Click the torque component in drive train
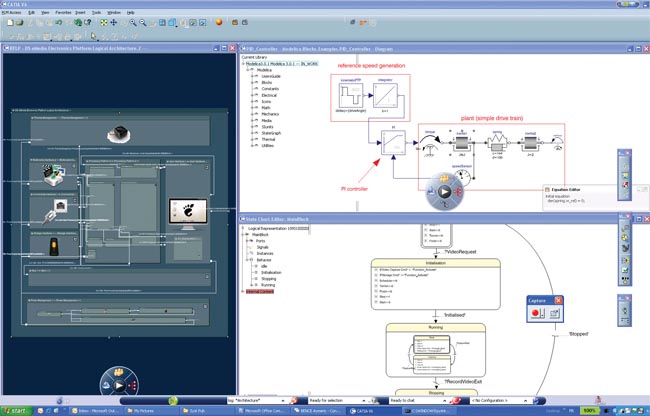Viewport: 650px width, 416px height. [429, 145]
